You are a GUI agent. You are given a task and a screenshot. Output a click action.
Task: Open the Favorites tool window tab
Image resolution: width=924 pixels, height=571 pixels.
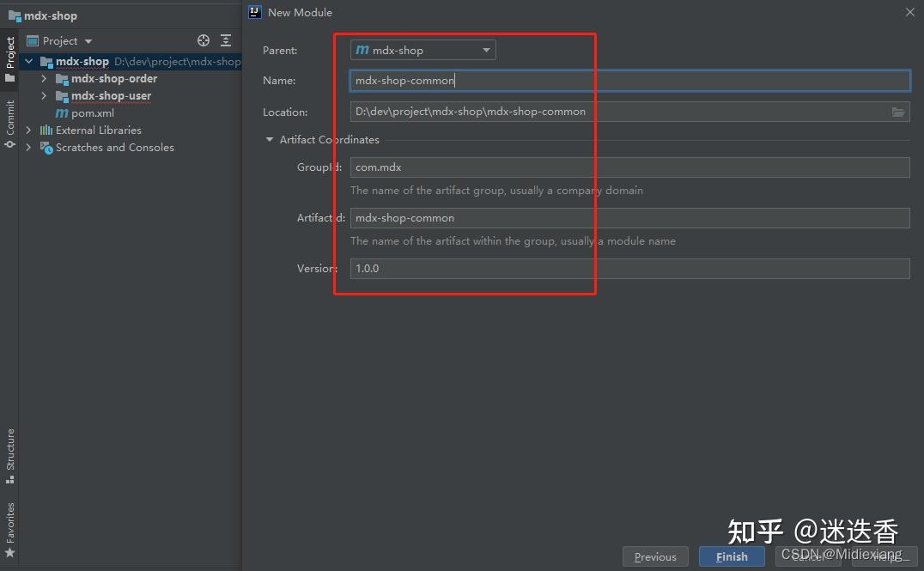pos(10,530)
